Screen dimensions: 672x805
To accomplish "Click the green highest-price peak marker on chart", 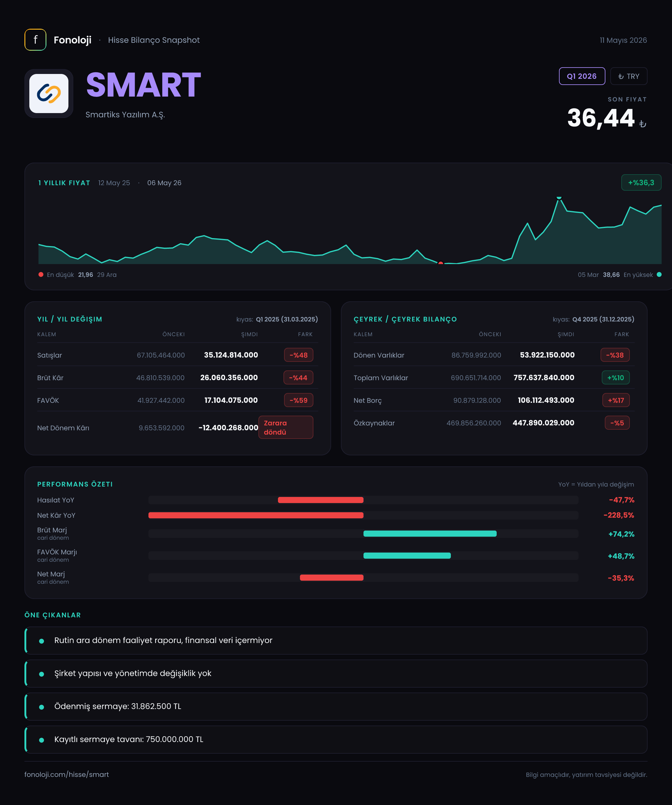I will click(559, 197).
